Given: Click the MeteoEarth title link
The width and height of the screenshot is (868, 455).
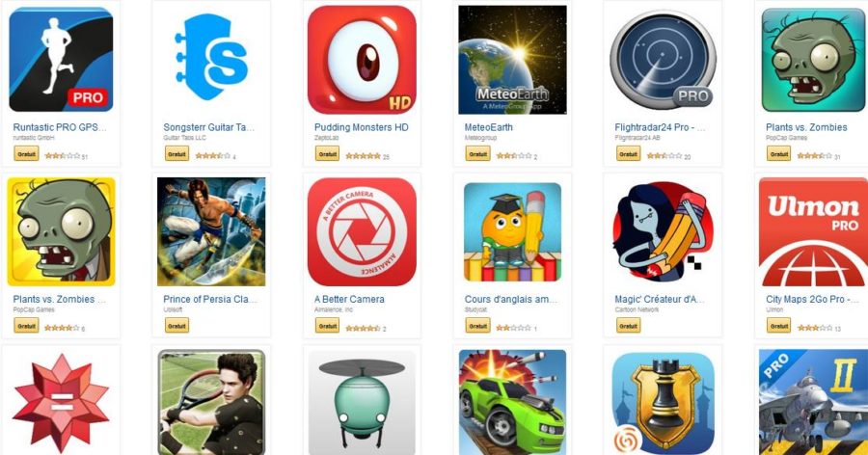Looking at the screenshot, I should [488, 127].
